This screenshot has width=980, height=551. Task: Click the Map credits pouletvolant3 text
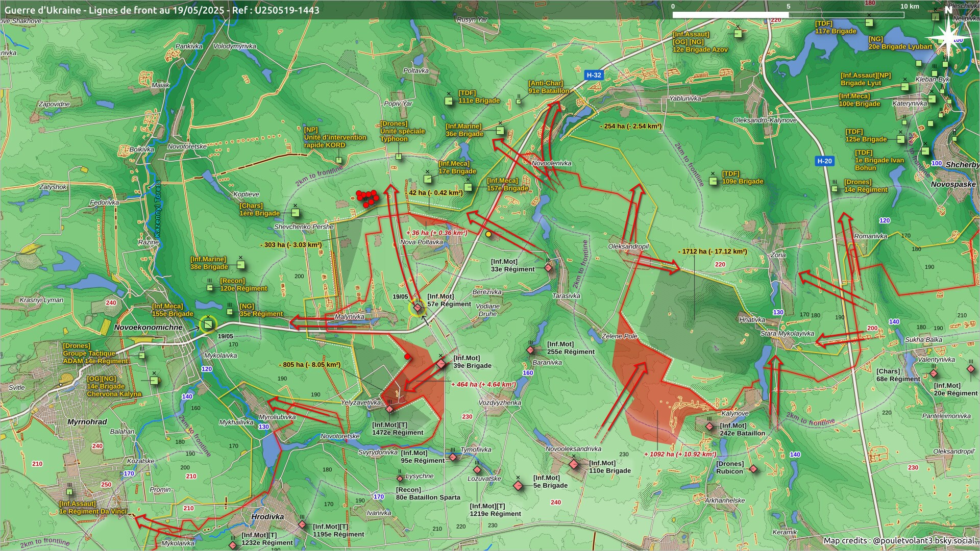click(898, 541)
